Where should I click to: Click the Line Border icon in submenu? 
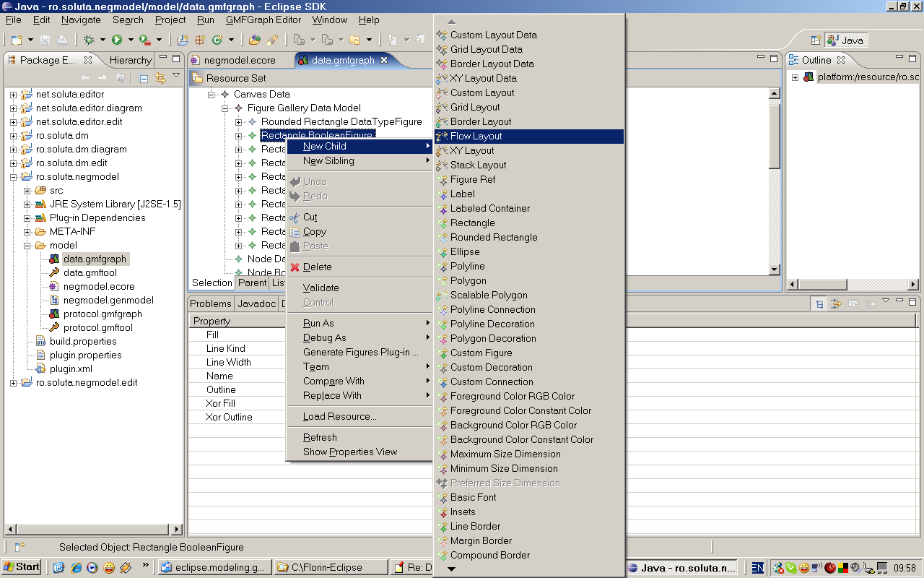pyautogui.click(x=443, y=526)
